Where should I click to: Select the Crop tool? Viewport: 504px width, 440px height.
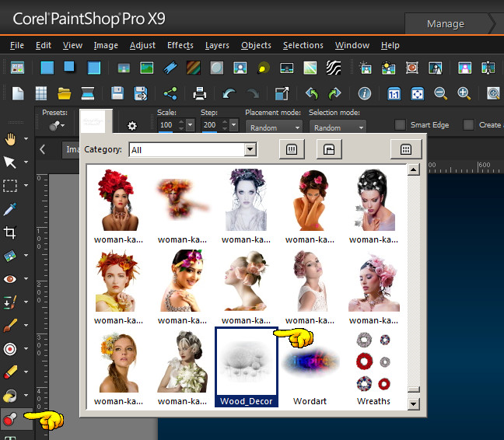click(x=10, y=232)
